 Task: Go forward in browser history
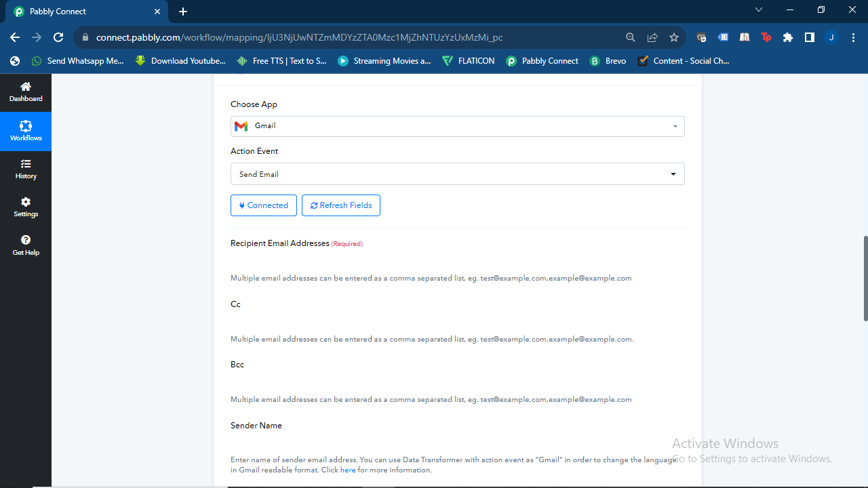37,37
